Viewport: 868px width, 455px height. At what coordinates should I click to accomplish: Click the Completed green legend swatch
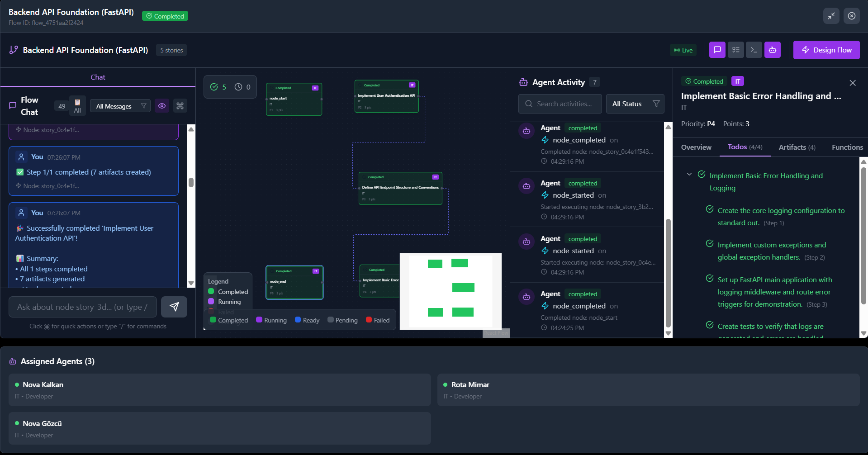pyautogui.click(x=213, y=320)
